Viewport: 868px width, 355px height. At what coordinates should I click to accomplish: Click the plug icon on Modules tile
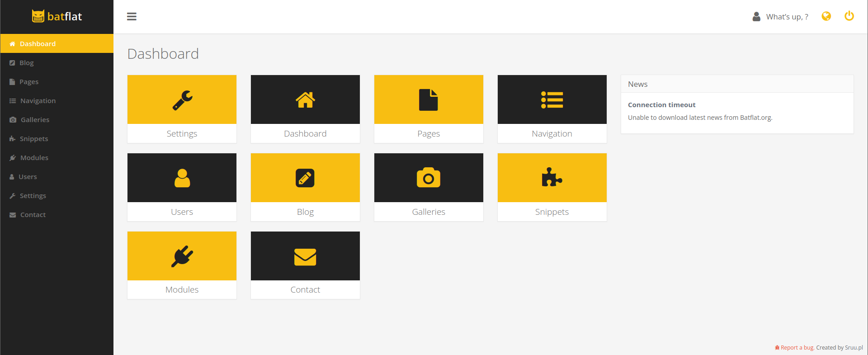(182, 256)
